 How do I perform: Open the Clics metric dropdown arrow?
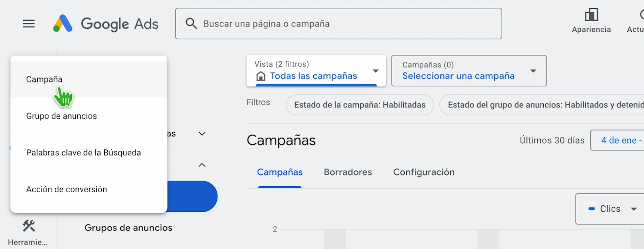[x=634, y=209]
